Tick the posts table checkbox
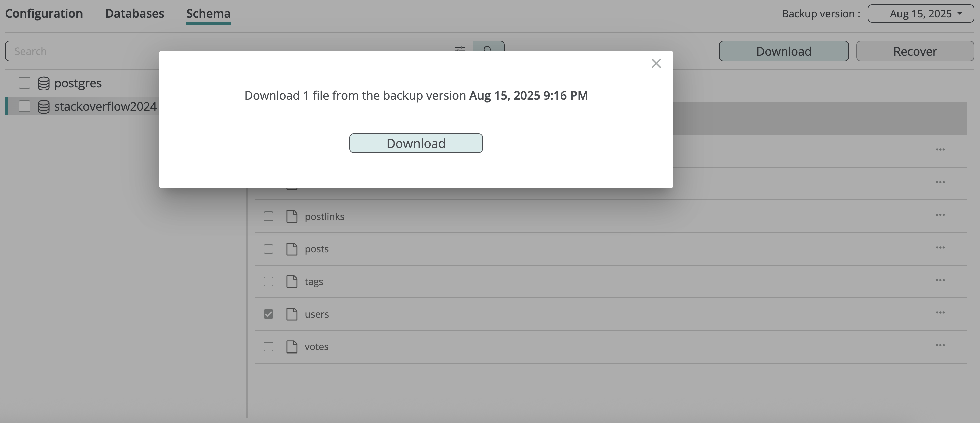 [x=268, y=249]
